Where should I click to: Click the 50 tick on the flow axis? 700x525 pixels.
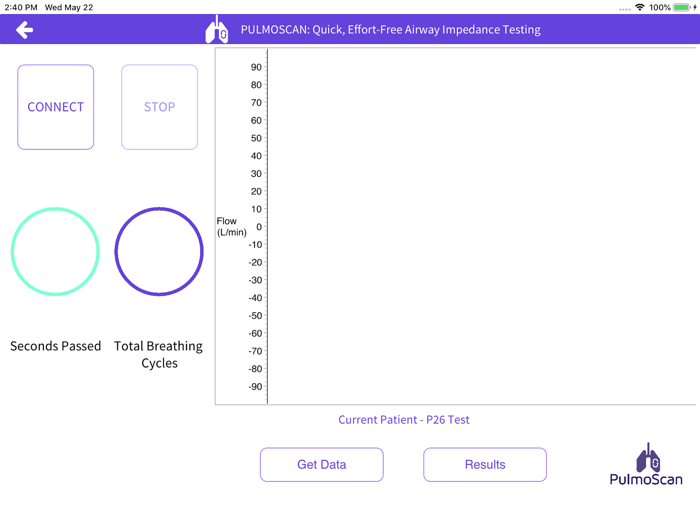(x=256, y=138)
